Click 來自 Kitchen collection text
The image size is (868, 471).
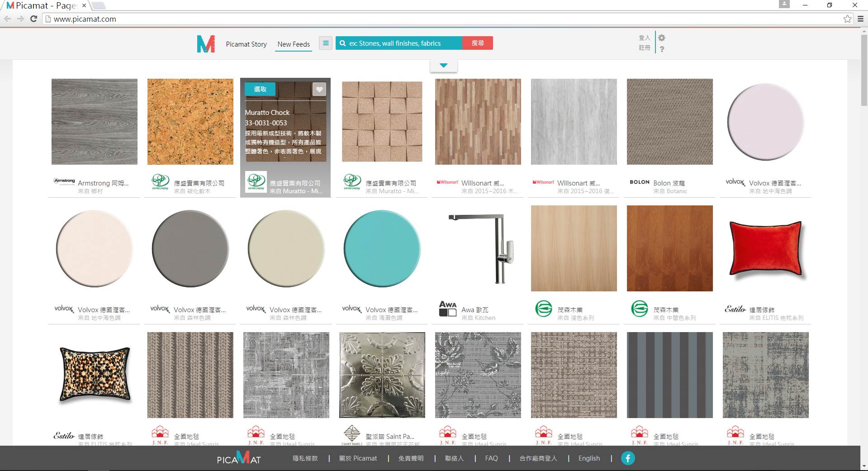pos(478,318)
